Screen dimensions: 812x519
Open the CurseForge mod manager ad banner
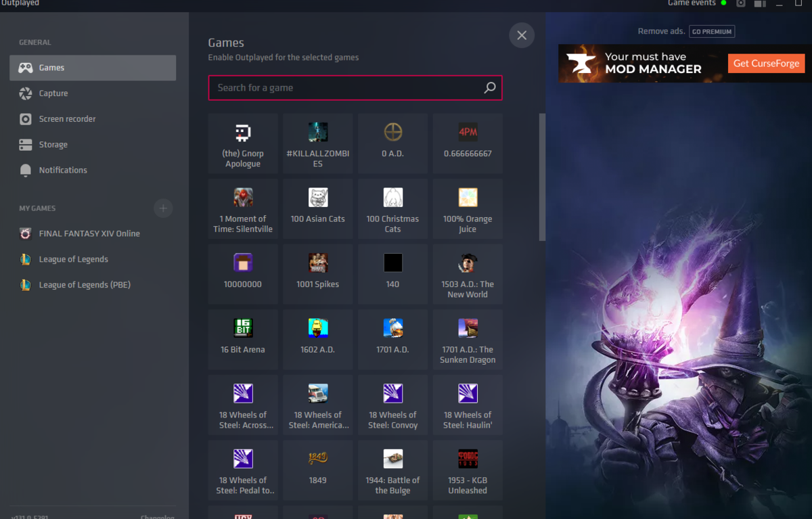pyautogui.click(x=685, y=64)
